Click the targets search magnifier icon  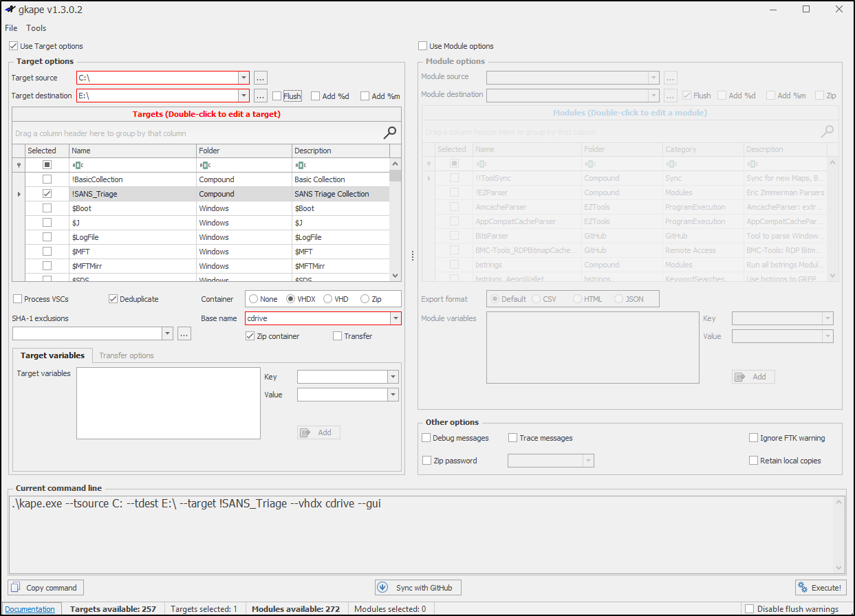click(390, 133)
